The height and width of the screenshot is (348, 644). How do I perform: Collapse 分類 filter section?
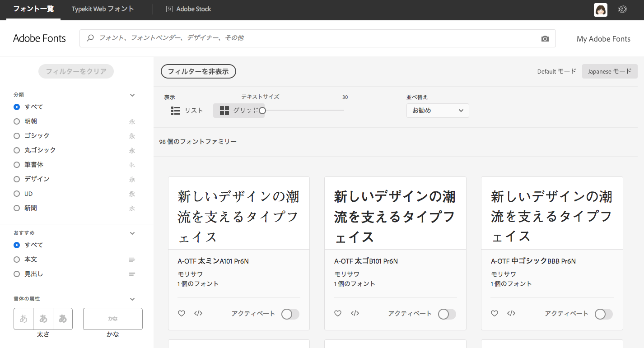pos(132,95)
